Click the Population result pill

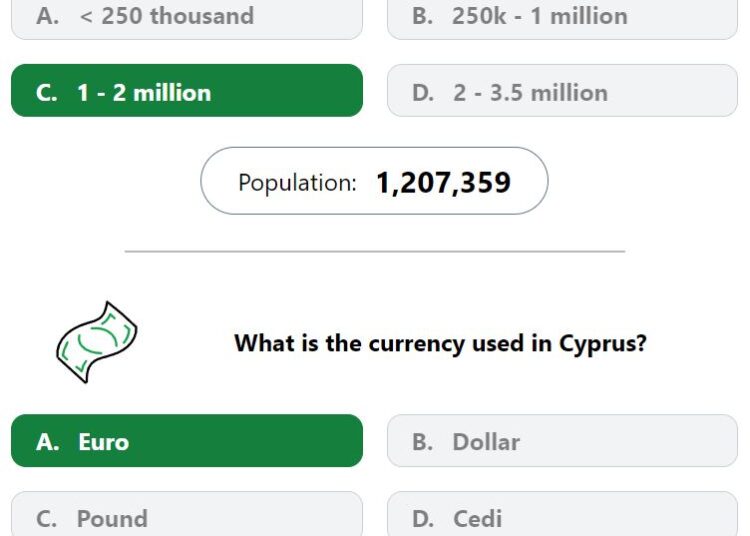tap(375, 181)
